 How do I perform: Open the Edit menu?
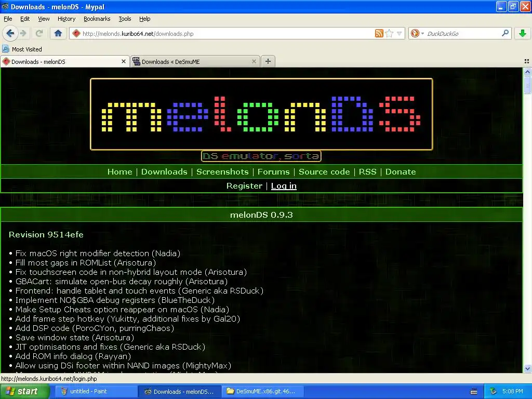pos(25,19)
